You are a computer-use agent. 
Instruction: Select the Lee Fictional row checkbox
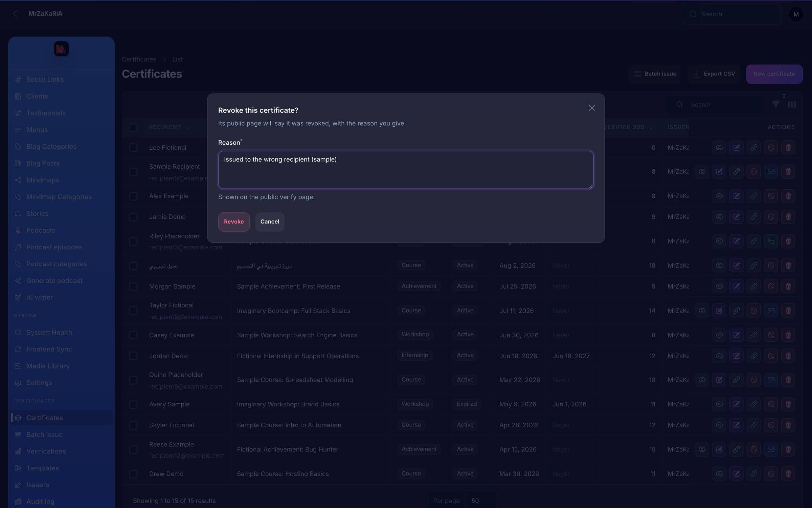coord(133,148)
